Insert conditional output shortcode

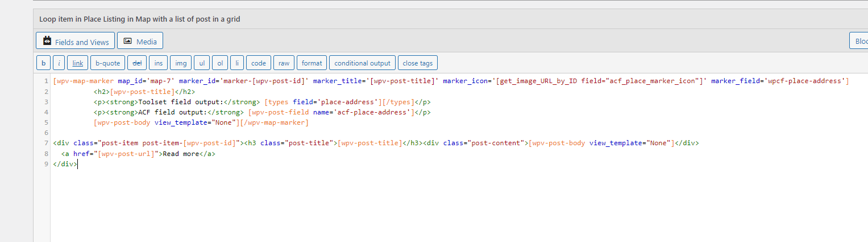(362, 63)
